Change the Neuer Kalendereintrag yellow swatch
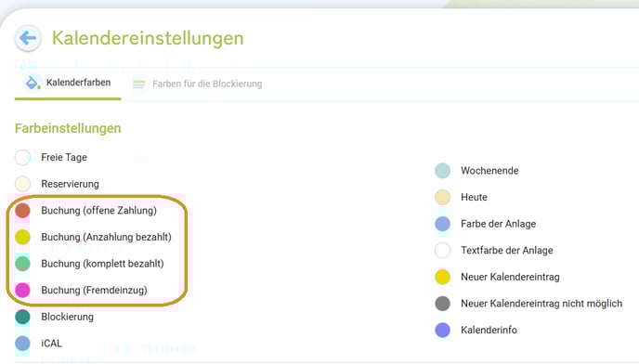 point(442,277)
